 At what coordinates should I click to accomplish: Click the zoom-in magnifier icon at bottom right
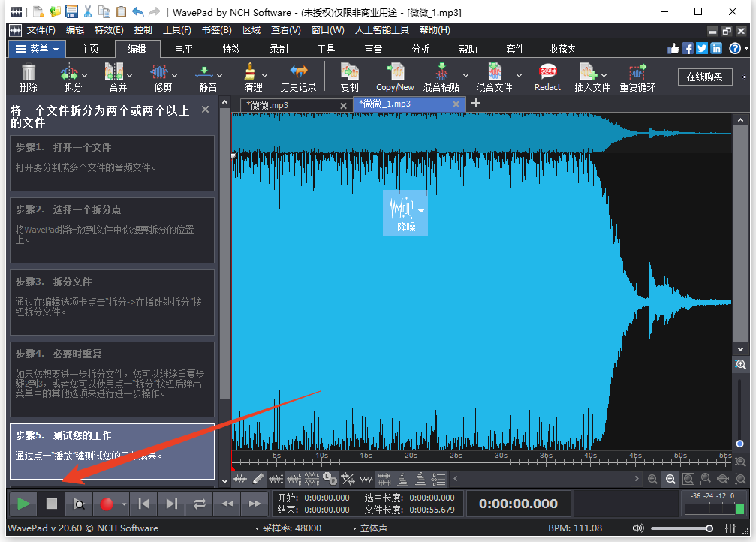pyautogui.click(x=670, y=480)
